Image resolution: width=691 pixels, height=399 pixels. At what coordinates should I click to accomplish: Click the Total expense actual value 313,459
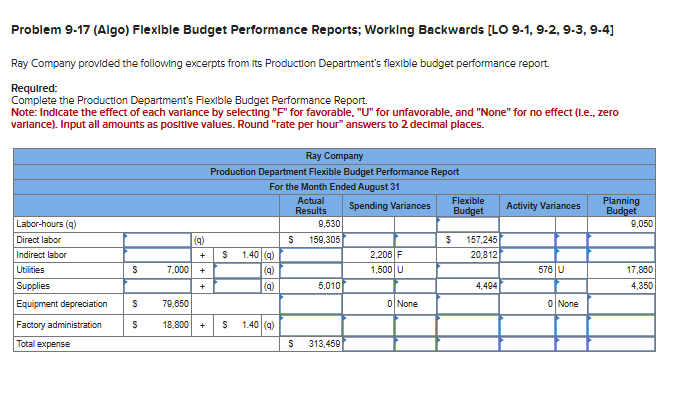324,344
